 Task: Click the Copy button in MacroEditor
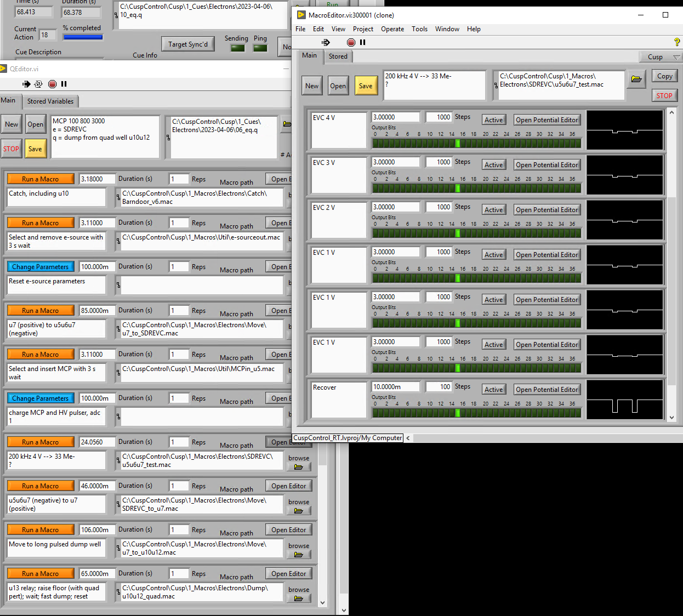coord(664,76)
